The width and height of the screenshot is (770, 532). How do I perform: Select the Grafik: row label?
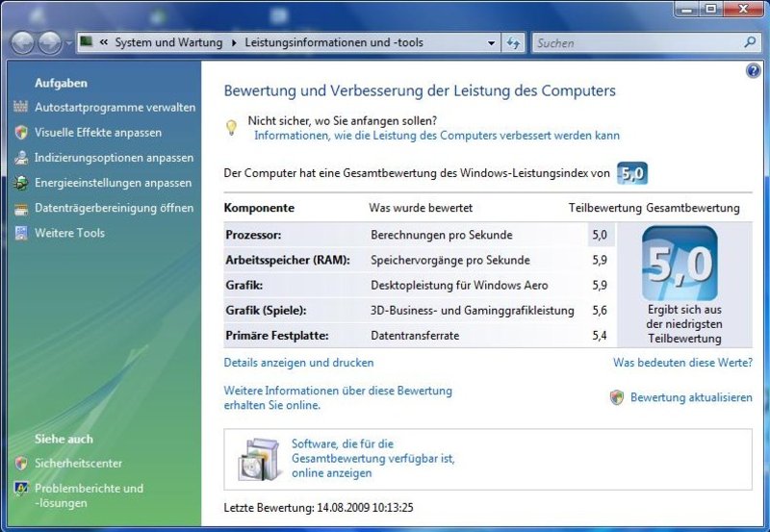pyautogui.click(x=244, y=285)
